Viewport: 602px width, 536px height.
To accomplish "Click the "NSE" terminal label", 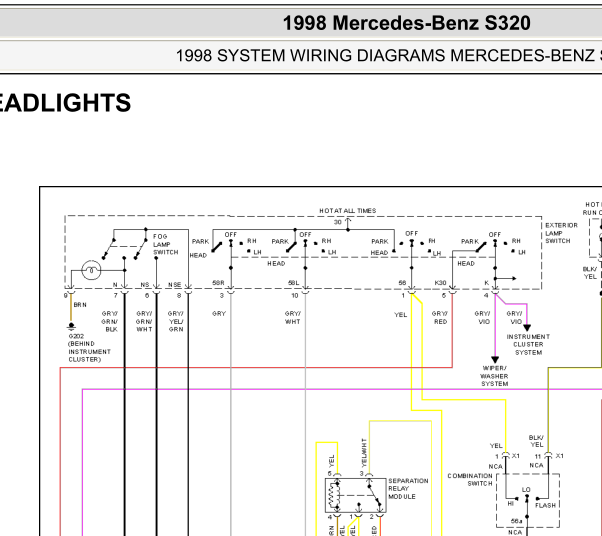I will pos(174,285).
